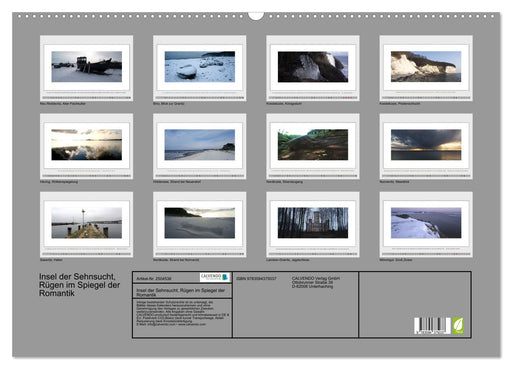512x369 pixels.
Task: Click the barcode at bottom right
Action: click(432, 326)
